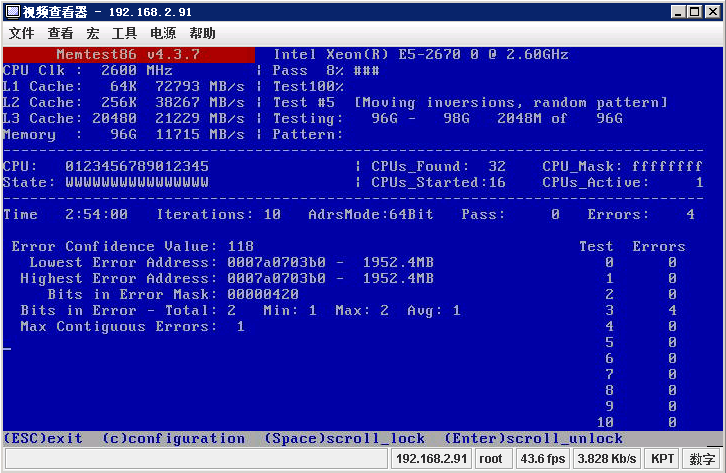Click the CPUs_Started:16 text
Screen dimensions: 726x473
pos(438,182)
